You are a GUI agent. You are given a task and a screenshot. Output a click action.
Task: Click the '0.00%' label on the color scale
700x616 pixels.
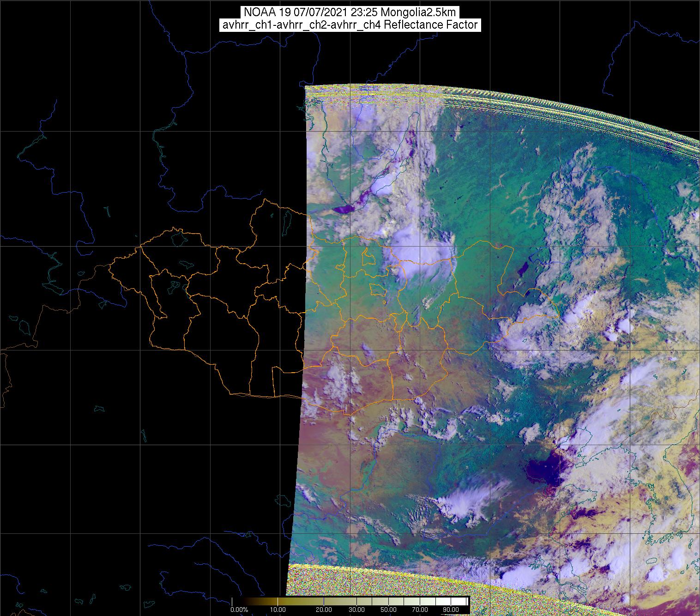tap(239, 610)
